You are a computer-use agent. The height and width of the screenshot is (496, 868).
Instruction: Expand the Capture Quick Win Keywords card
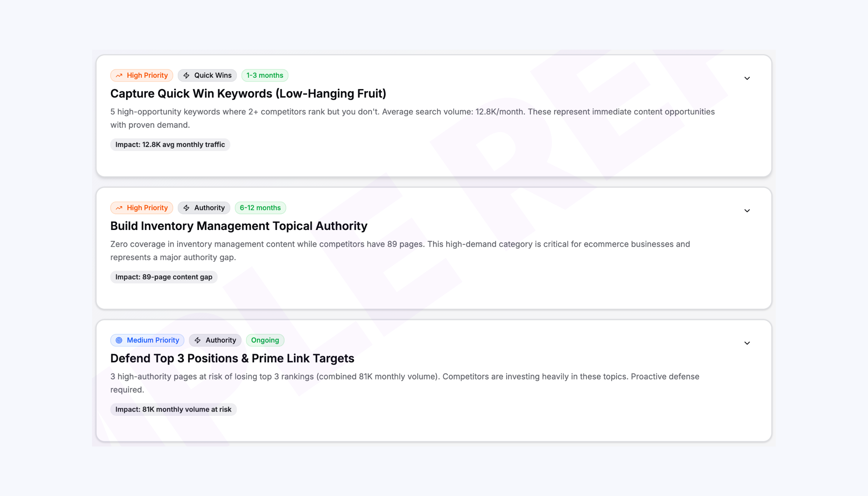coord(747,78)
